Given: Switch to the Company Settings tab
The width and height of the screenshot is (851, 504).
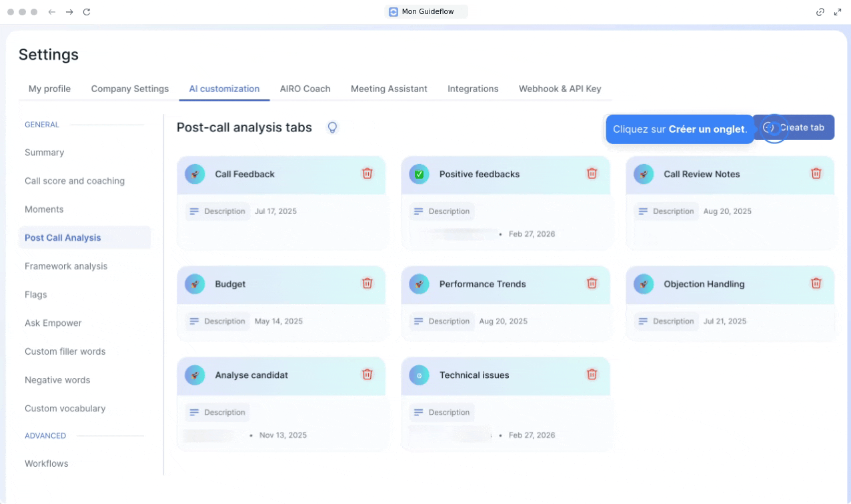Looking at the screenshot, I should click(x=130, y=89).
